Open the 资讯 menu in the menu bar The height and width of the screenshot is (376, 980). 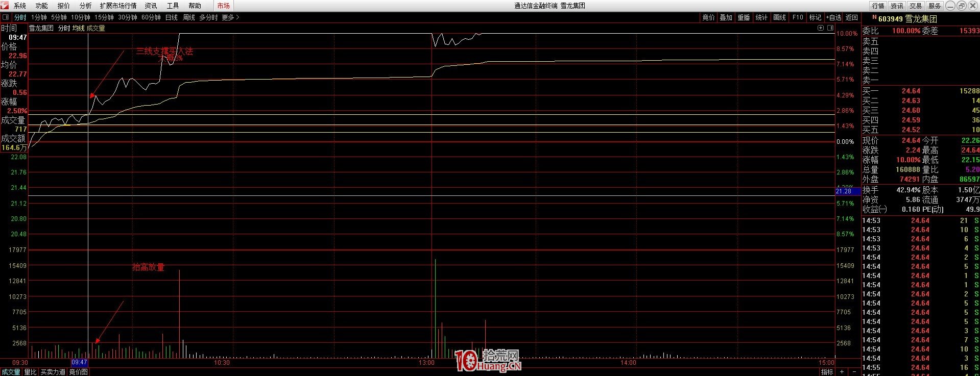pyautogui.click(x=151, y=6)
